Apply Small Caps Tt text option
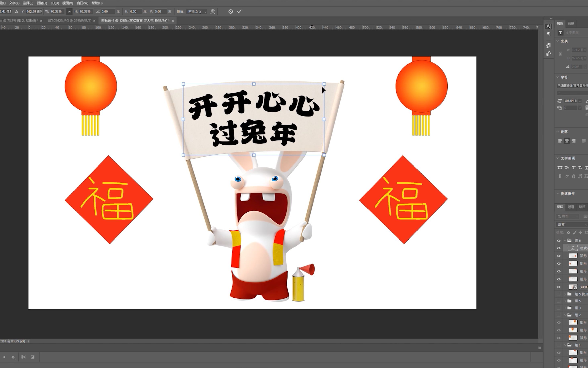 [x=567, y=168]
